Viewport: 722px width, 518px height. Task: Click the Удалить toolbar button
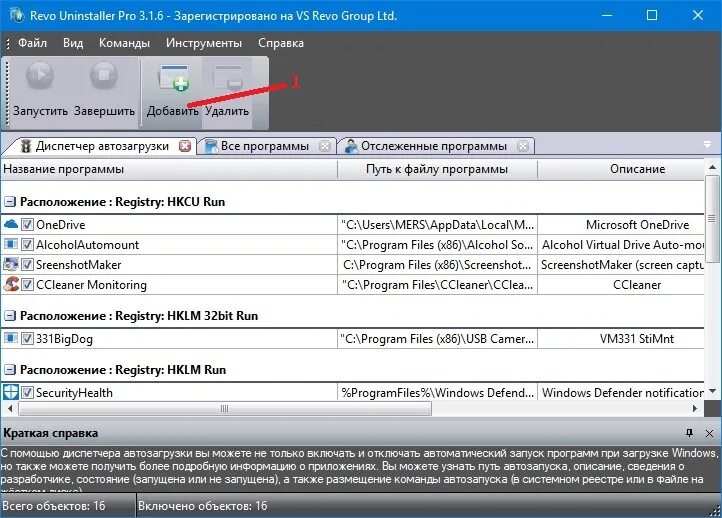click(227, 91)
